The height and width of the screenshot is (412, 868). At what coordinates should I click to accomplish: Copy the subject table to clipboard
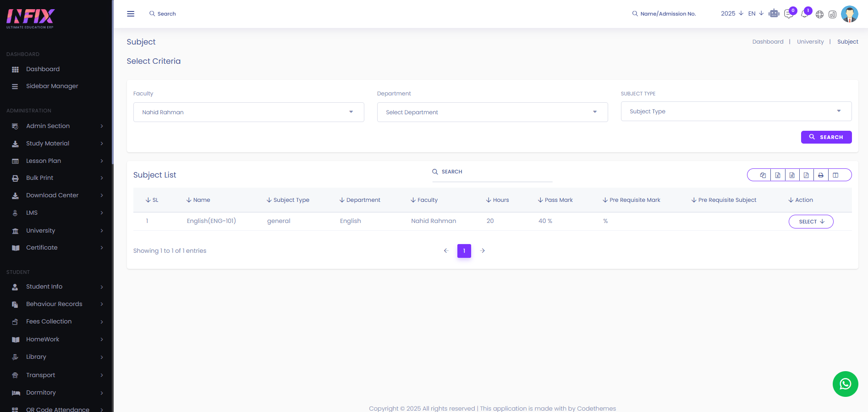(763, 175)
